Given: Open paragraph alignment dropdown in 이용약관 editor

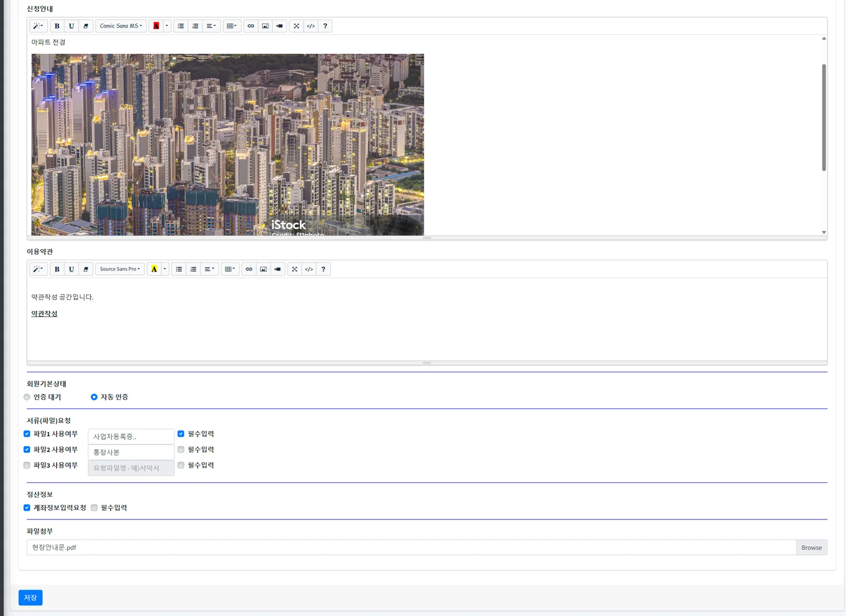Looking at the screenshot, I should 209,269.
